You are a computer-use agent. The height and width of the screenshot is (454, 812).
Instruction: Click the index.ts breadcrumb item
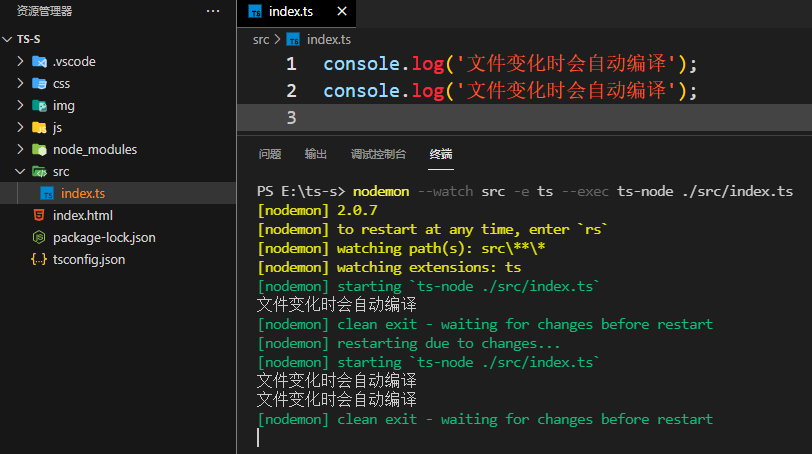coord(328,40)
